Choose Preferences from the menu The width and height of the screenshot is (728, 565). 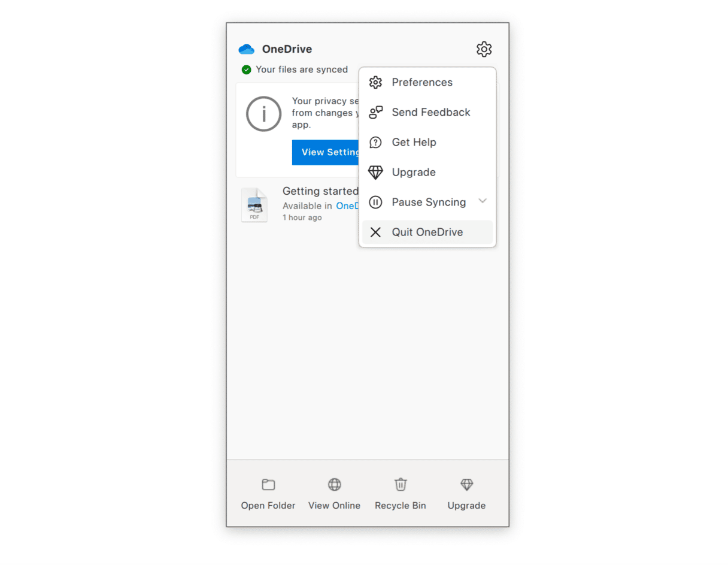coord(421,82)
